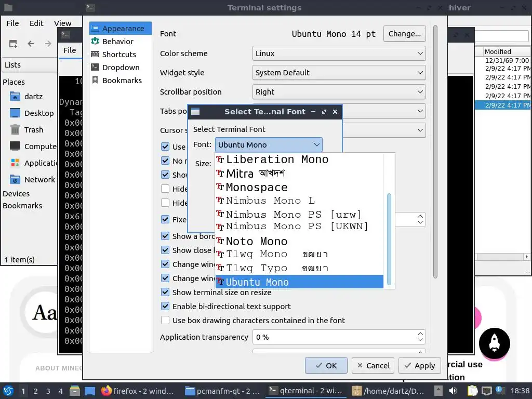Expand the Color scheme Linux dropdown

(x=339, y=54)
